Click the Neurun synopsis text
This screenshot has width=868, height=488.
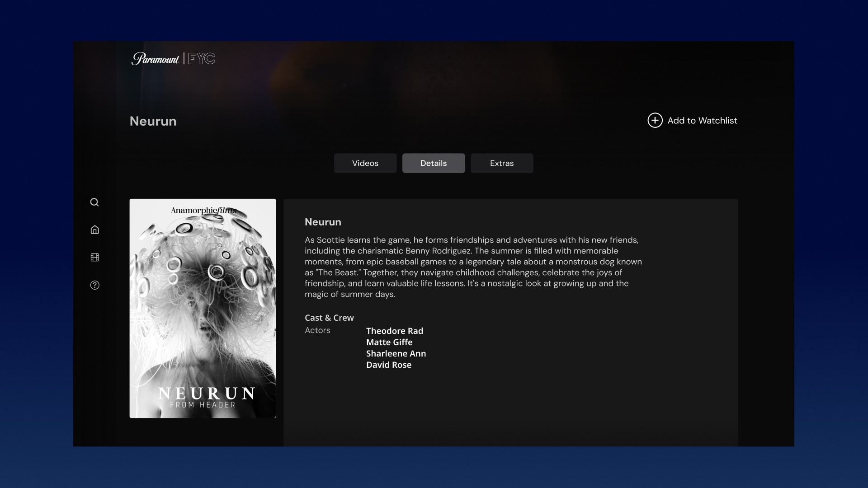(473, 267)
